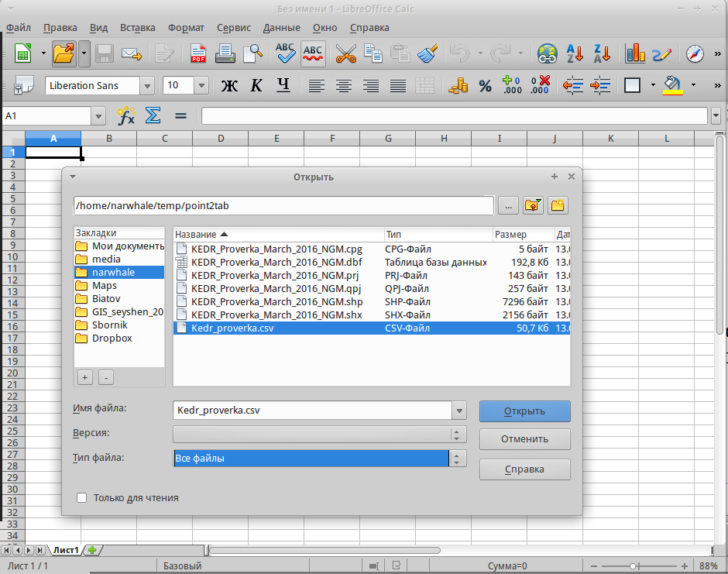Click the Cut scissors icon
The image size is (728, 574).
[x=345, y=53]
